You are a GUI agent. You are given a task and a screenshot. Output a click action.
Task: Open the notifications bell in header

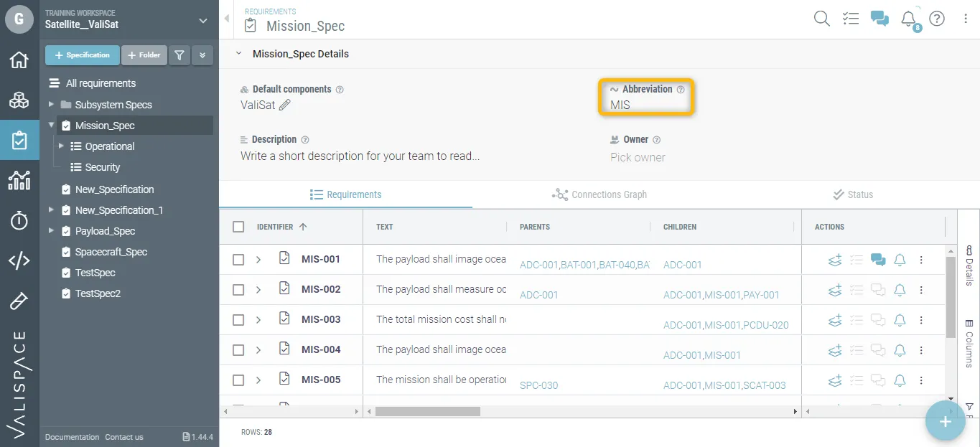click(908, 19)
